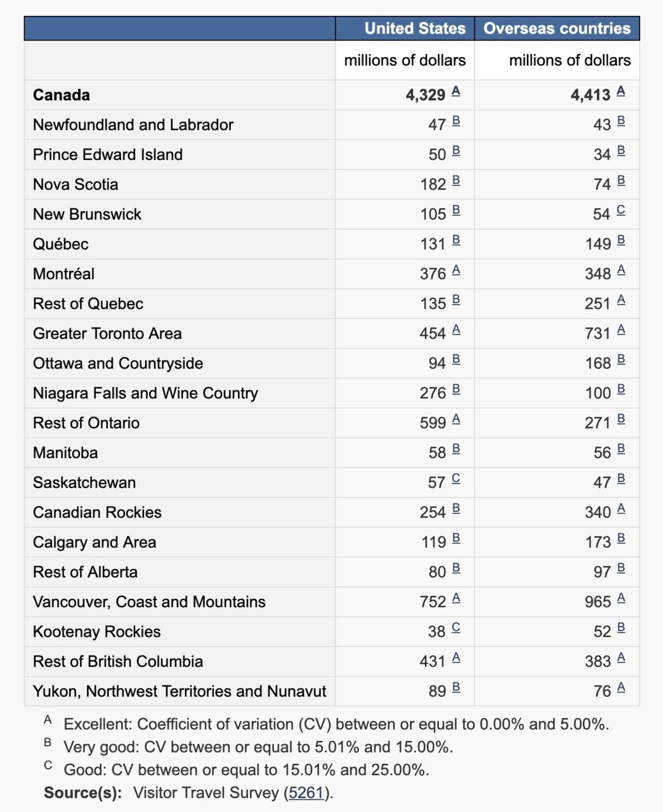
Task: Click footnote B next to Niagara Falls 276
Action: click(x=456, y=390)
